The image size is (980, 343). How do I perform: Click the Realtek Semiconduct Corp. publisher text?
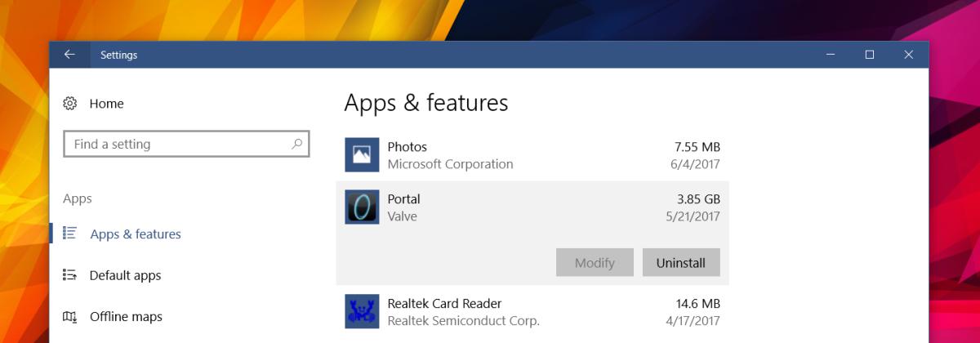click(x=463, y=321)
